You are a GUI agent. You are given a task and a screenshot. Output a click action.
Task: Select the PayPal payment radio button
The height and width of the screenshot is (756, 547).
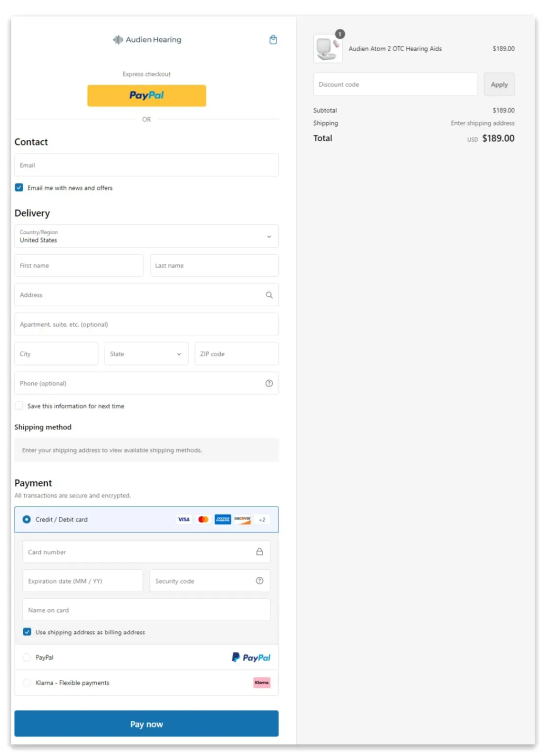pyautogui.click(x=27, y=657)
